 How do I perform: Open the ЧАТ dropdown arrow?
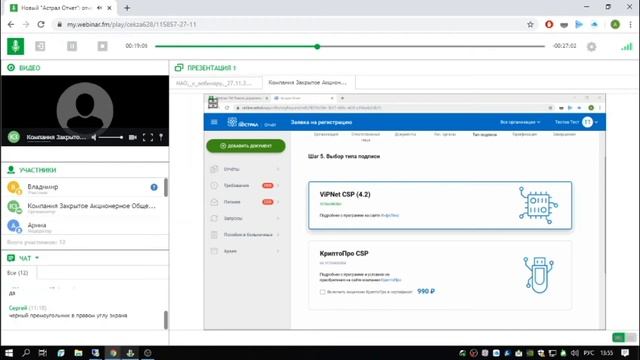[37, 258]
